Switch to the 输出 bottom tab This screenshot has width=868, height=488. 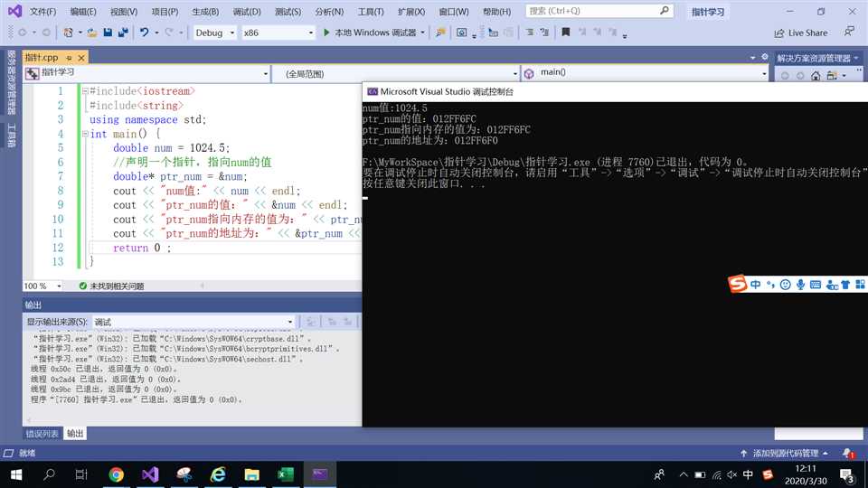(75, 434)
